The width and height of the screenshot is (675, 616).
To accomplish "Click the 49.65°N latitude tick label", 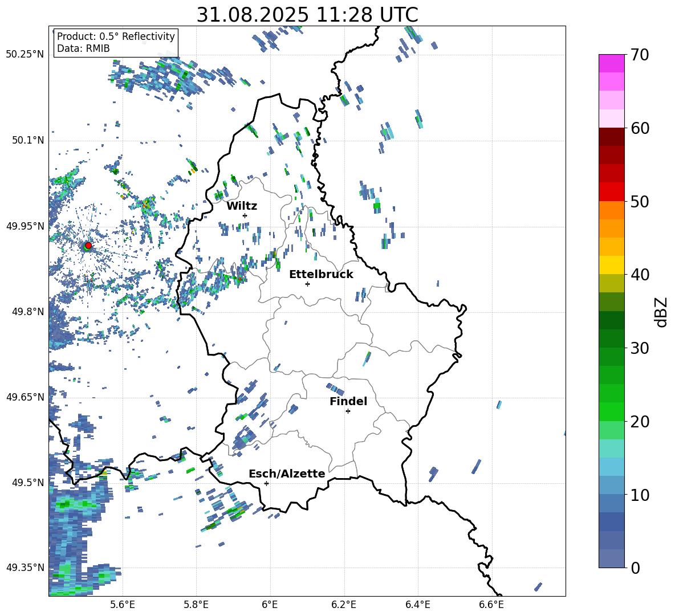I will (26, 397).
